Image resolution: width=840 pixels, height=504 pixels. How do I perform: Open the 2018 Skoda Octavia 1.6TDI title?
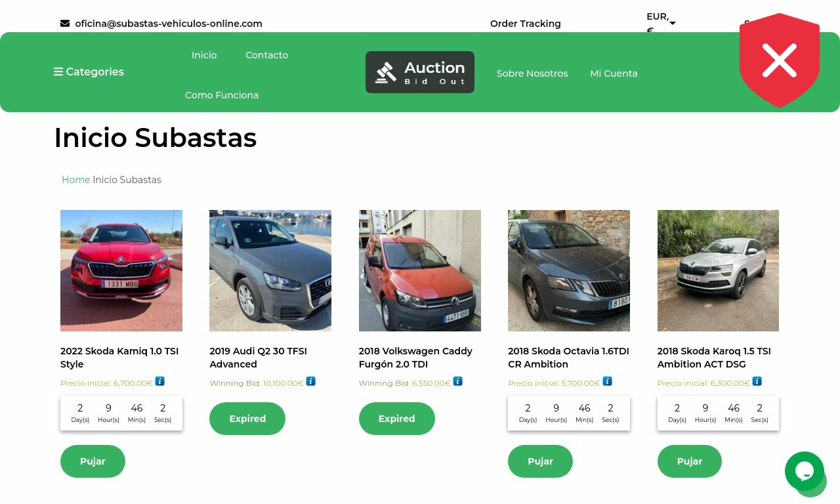pos(568,358)
